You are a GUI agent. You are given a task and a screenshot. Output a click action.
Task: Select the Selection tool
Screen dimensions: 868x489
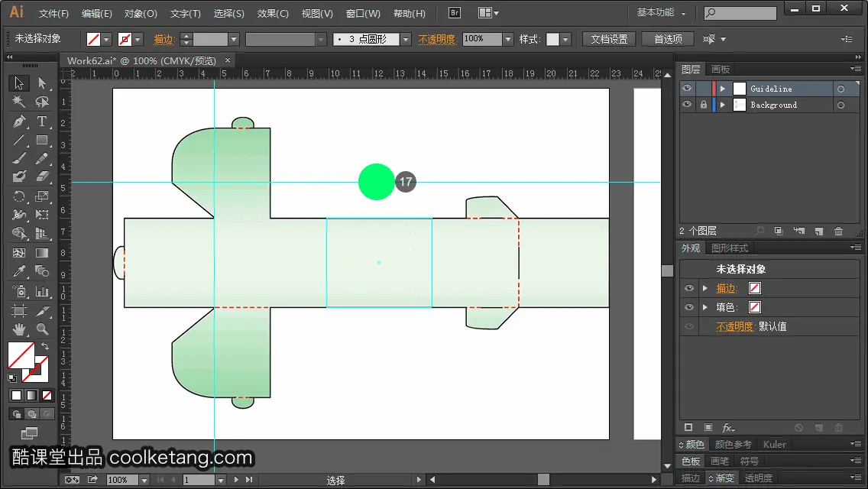point(19,83)
